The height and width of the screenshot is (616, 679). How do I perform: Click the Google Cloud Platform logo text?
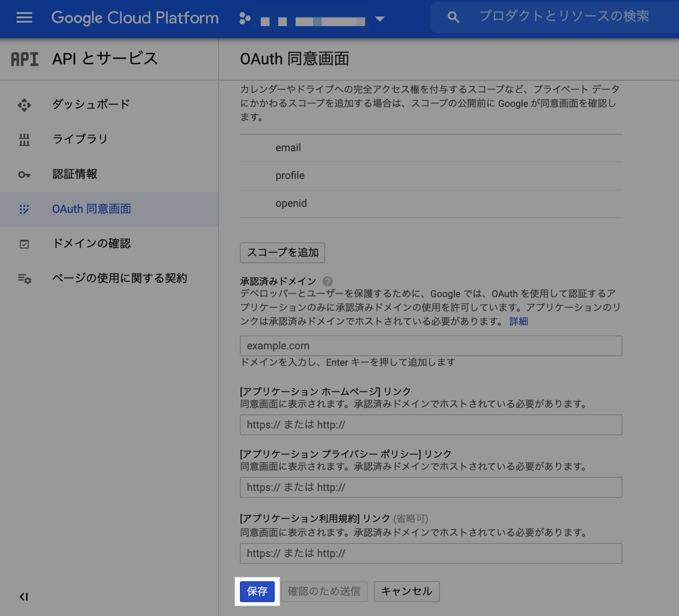pyautogui.click(x=135, y=18)
